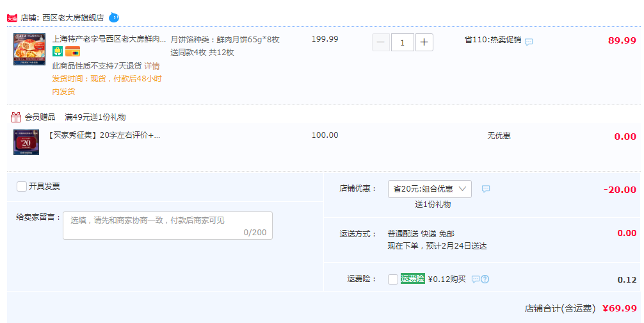
Task: Click the comment icon beside ¥0.12购买
Action: click(x=475, y=279)
